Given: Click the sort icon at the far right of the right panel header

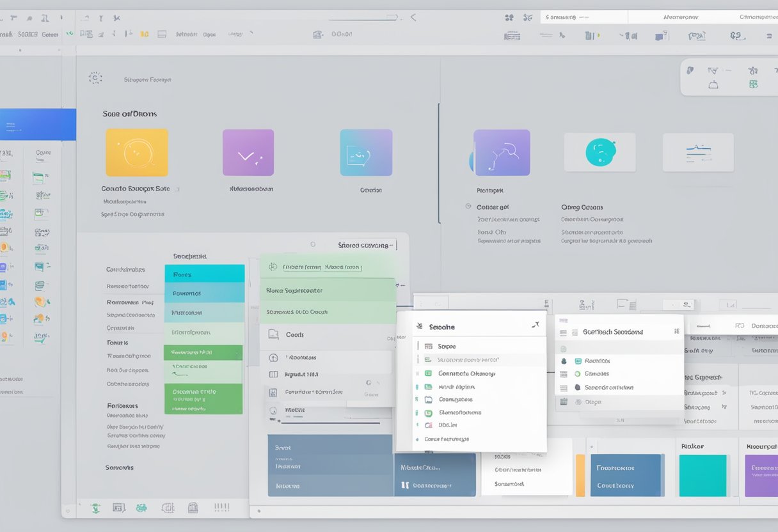Looking at the screenshot, I should [676, 331].
